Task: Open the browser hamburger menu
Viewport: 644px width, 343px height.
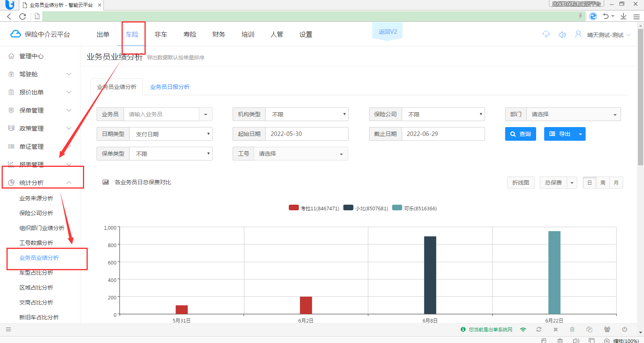Action: click(x=636, y=16)
